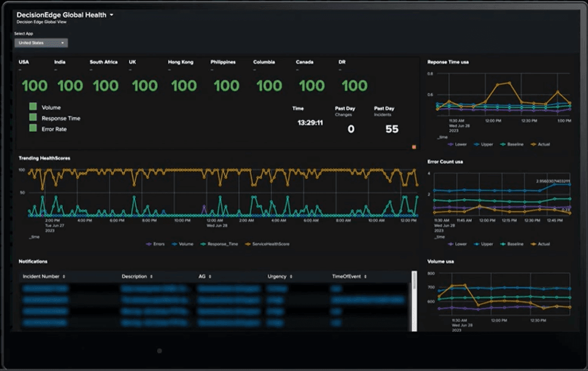The image size is (588, 371).
Task: Click the USA health score value
Action: point(35,85)
